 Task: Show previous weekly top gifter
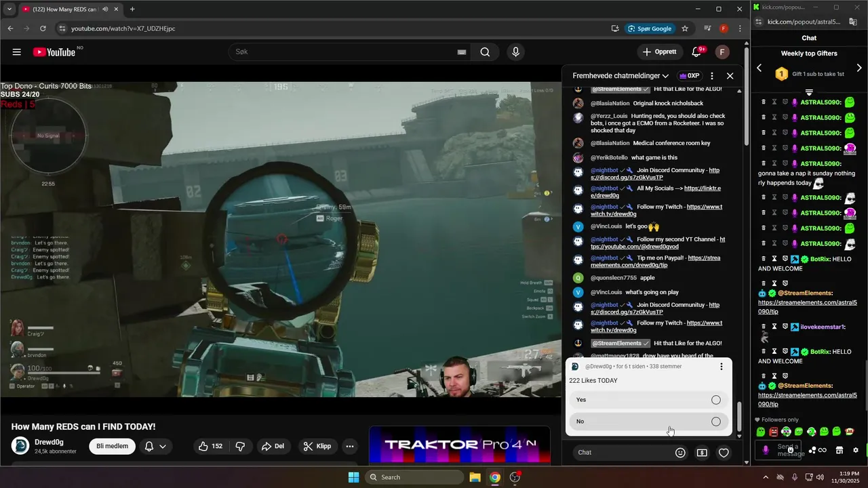click(759, 68)
